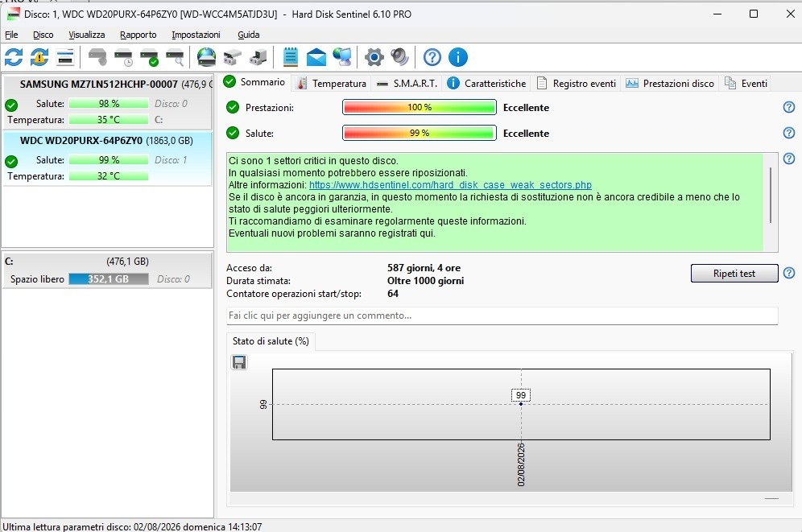The image size is (802, 532).
Task: Click the refresh icon with warning triangle
Action: [39, 57]
